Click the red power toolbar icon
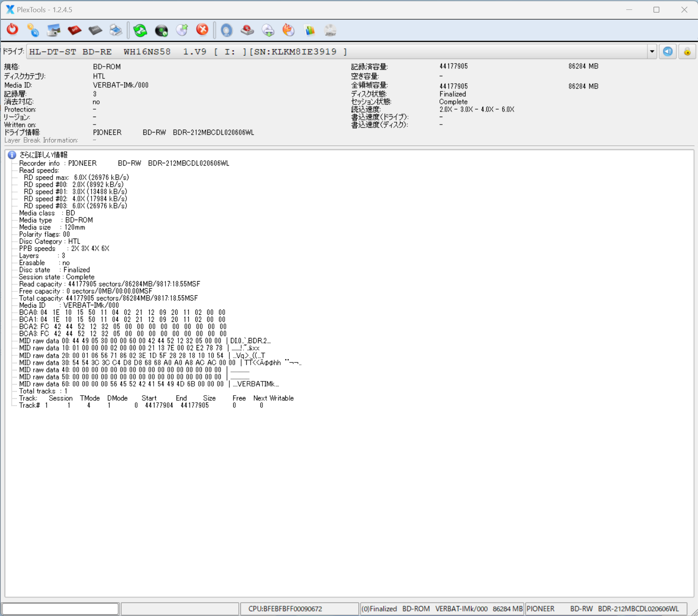Screen dimensions: 698x616 pos(12,30)
